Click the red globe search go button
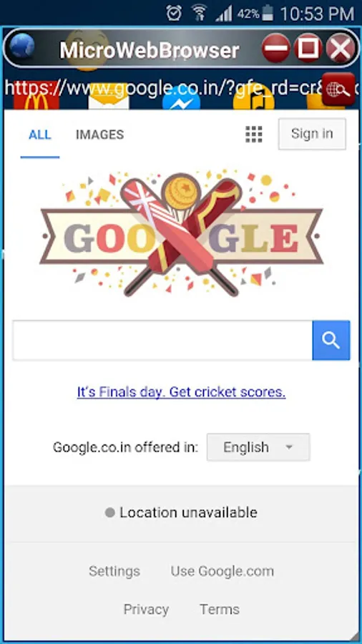This screenshot has height=644, width=362. pos(338,89)
